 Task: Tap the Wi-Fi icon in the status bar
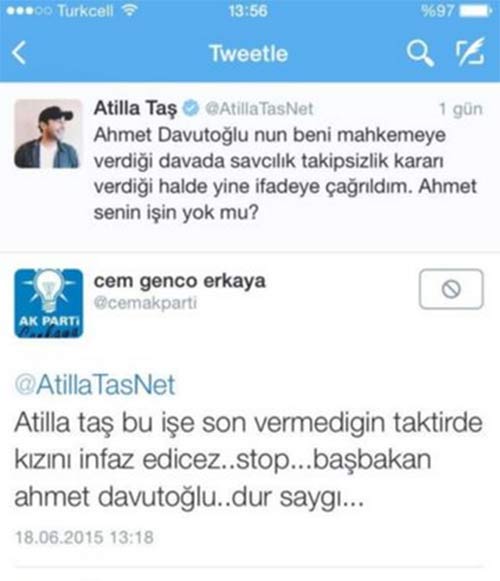tap(129, 10)
